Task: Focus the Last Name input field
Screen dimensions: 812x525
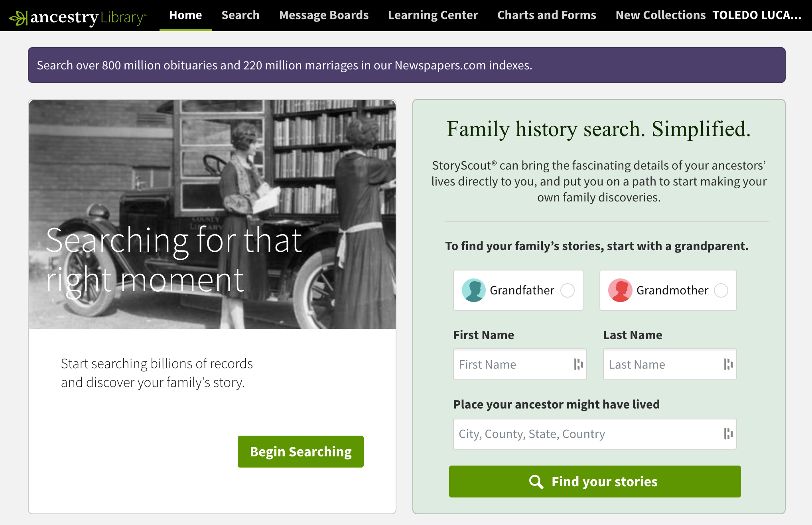Action: pyautogui.click(x=670, y=364)
